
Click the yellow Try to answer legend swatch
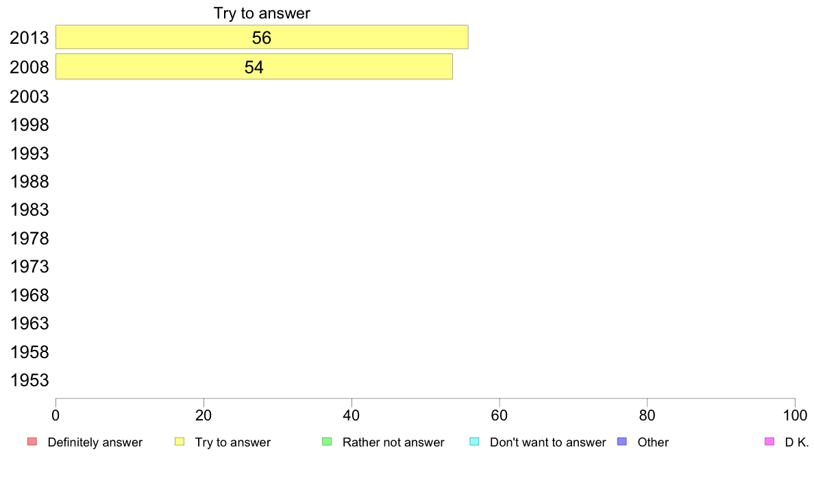click(180, 442)
